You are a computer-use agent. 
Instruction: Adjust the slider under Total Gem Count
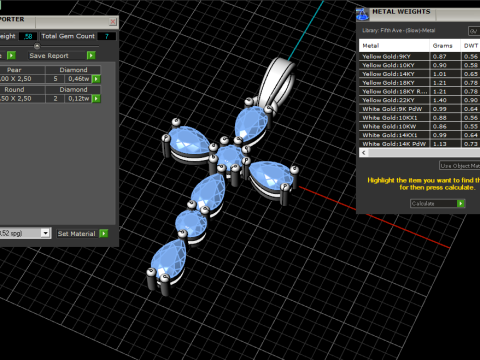[x=37, y=46]
